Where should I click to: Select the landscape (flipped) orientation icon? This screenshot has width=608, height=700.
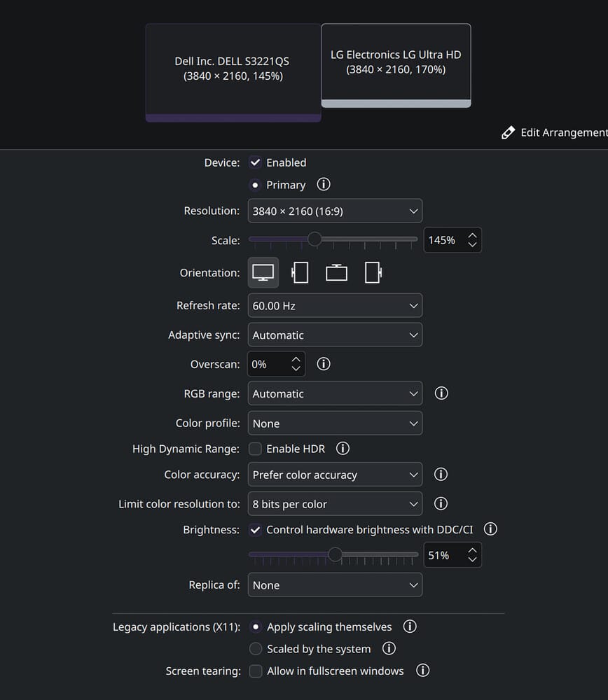(x=336, y=272)
